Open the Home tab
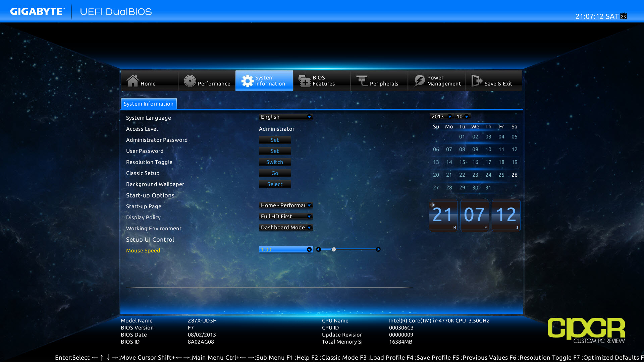This screenshot has height=362, width=644. click(x=149, y=81)
